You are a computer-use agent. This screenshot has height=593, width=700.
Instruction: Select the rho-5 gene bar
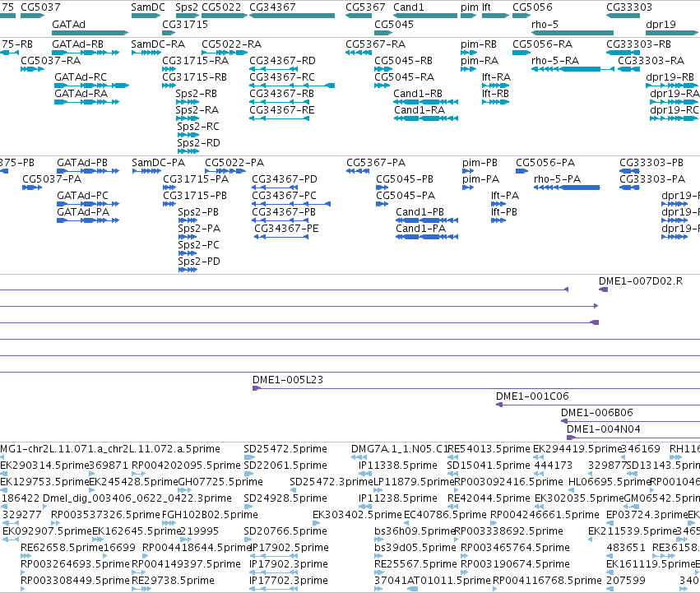click(573, 33)
